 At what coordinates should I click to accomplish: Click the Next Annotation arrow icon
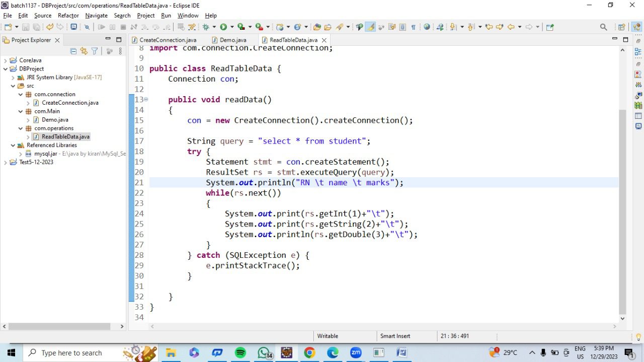pyautogui.click(x=453, y=27)
